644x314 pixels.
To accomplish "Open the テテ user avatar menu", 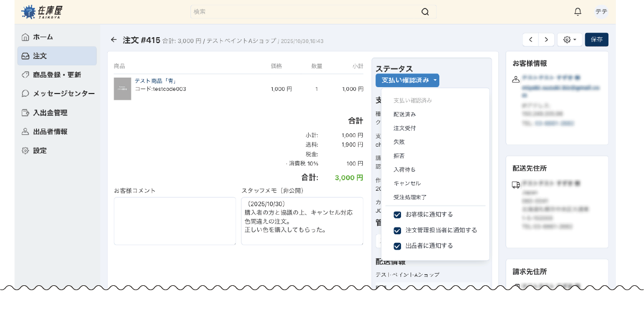I will (601, 12).
